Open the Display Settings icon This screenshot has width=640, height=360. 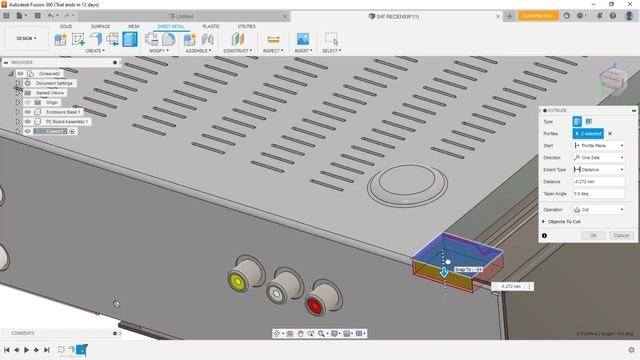(335, 333)
